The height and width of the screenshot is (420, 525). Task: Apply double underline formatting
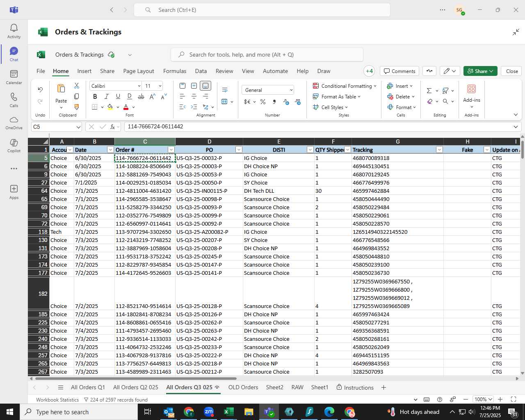pos(129,96)
